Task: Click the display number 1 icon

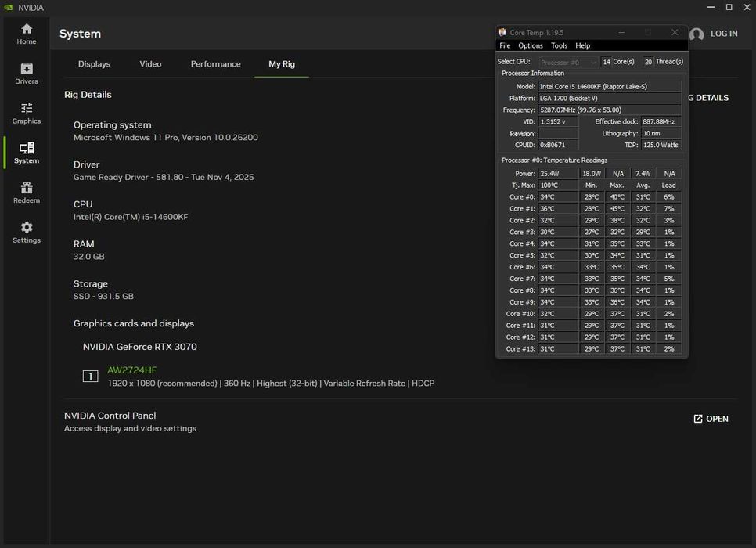Action: [x=90, y=377]
